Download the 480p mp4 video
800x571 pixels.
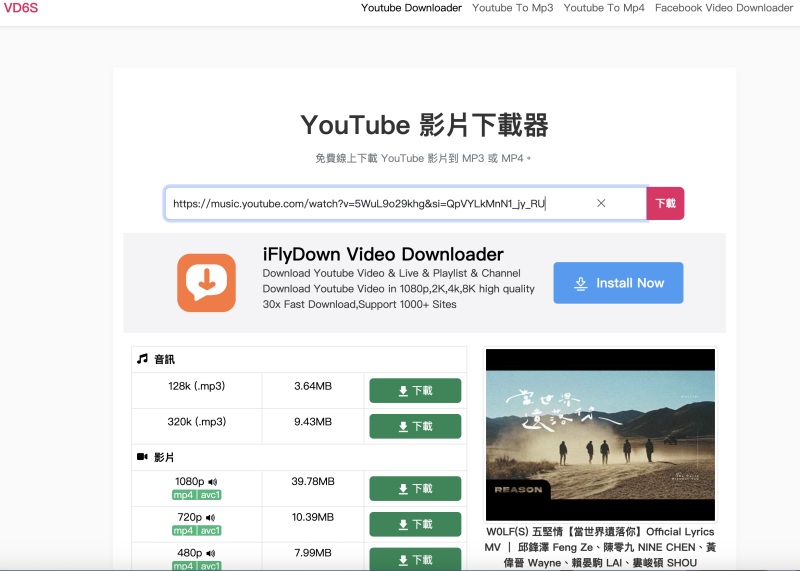(x=415, y=559)
